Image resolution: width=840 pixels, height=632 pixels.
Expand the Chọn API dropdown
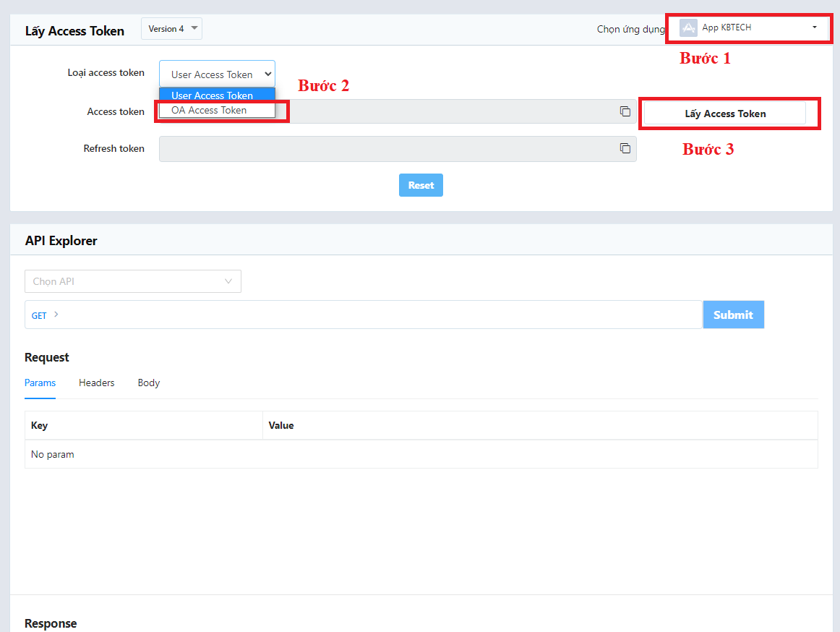(132, 281)
